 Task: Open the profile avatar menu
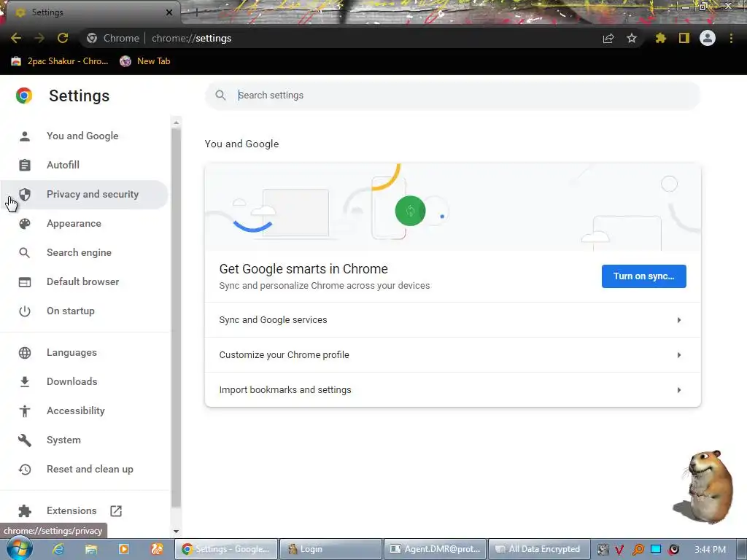click(708, 38)
